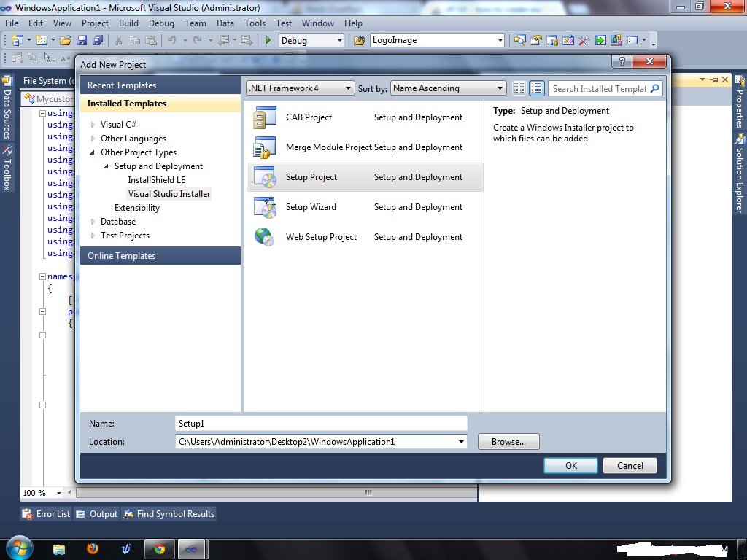
Task: Choose the Merge Module Project icon
Action: click(x=264, y=147)
